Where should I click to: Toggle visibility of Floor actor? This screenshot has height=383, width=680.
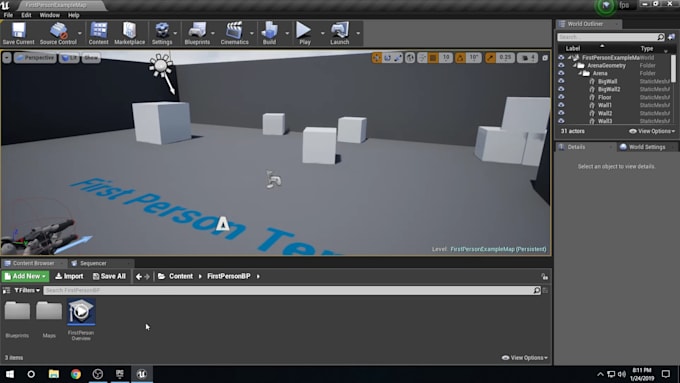(561, 97)
